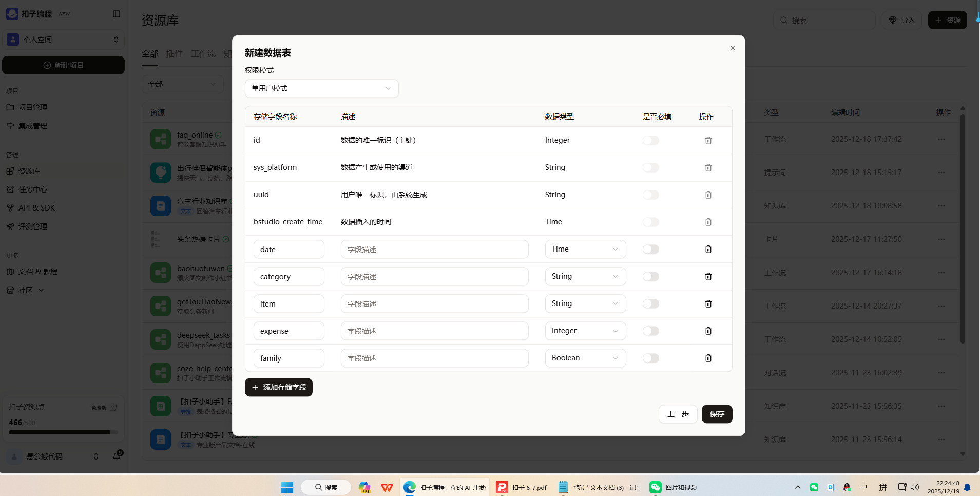Image resolution: width=980 pixels, height=496 pixels.
Task: Toggle required switch for id row
Action: click(x=651, y=140)
